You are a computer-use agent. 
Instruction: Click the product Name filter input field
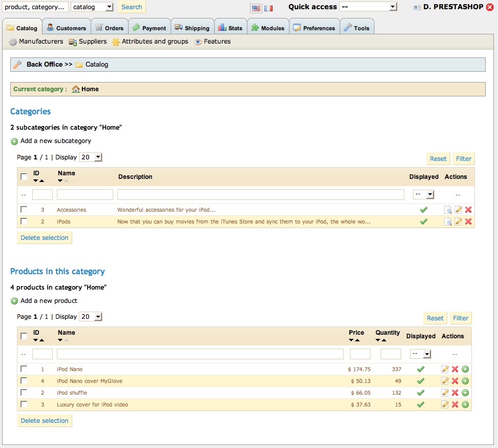(x=200, y=354)
